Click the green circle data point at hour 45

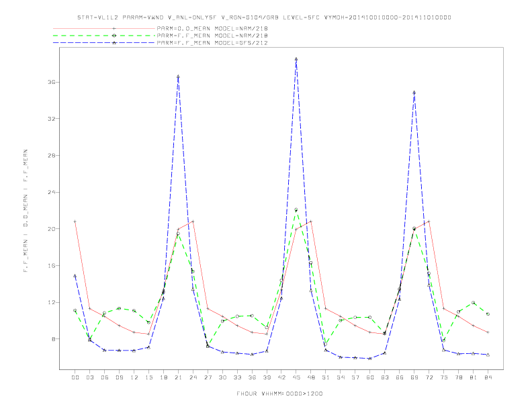pyautogui.click(x=296, y=210)
